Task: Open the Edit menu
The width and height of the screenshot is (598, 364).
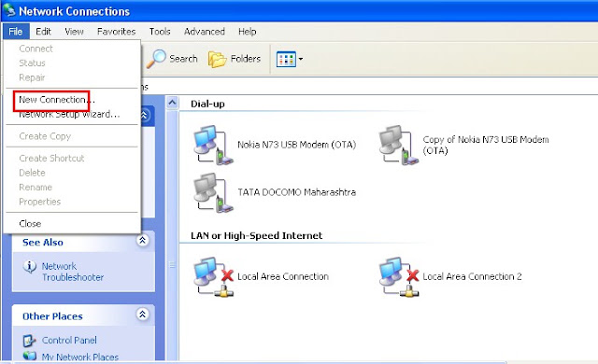Action: click(43, 31)
